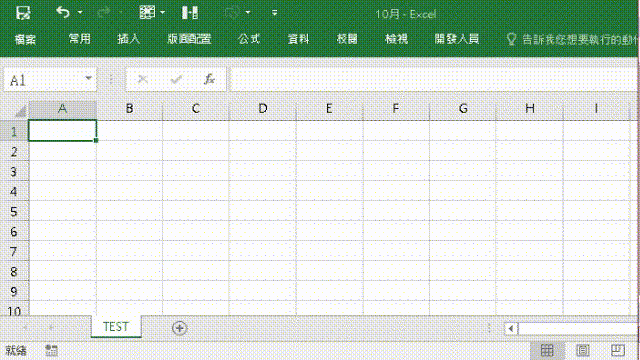This screenshot has height=360, width=640.
Task: Click the Undo arrow icon
Action: 62,13
